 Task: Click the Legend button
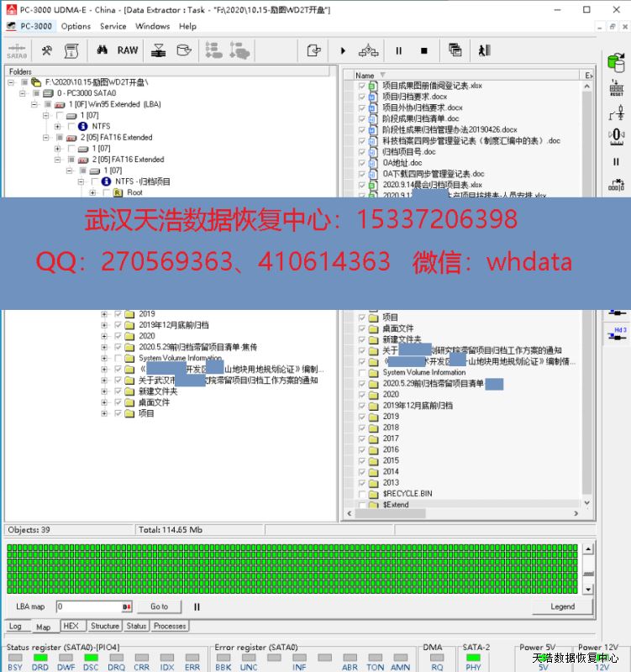(562, 606)
